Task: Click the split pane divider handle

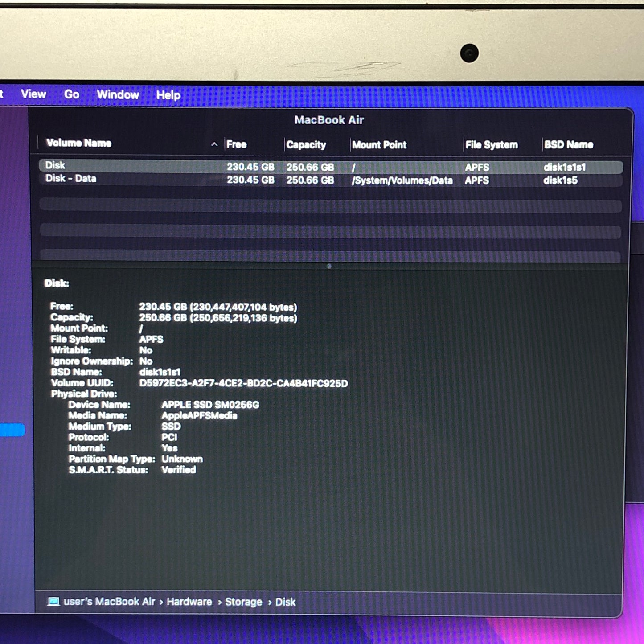Action: [x=329, y=266]
